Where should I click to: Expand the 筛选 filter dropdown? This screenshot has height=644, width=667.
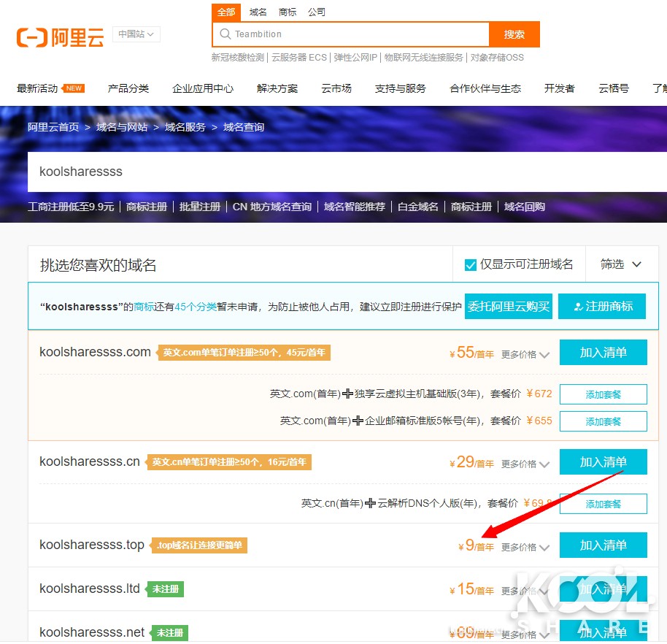(x=620, y=264)
